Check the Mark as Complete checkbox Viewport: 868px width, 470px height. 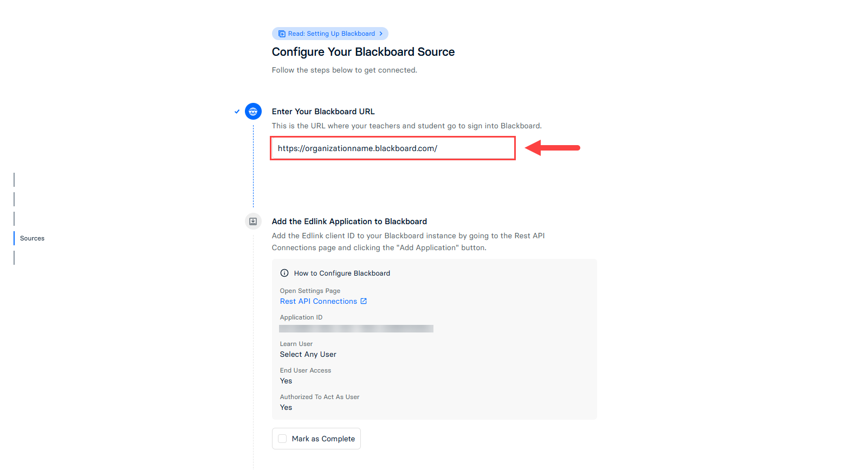[x=282, y=439]
